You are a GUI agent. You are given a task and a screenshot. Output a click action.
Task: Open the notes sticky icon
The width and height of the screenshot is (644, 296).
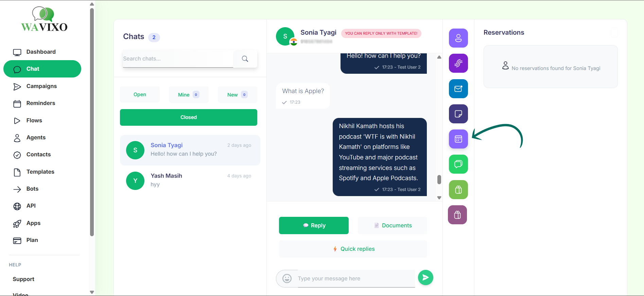[x=458, y=114]
